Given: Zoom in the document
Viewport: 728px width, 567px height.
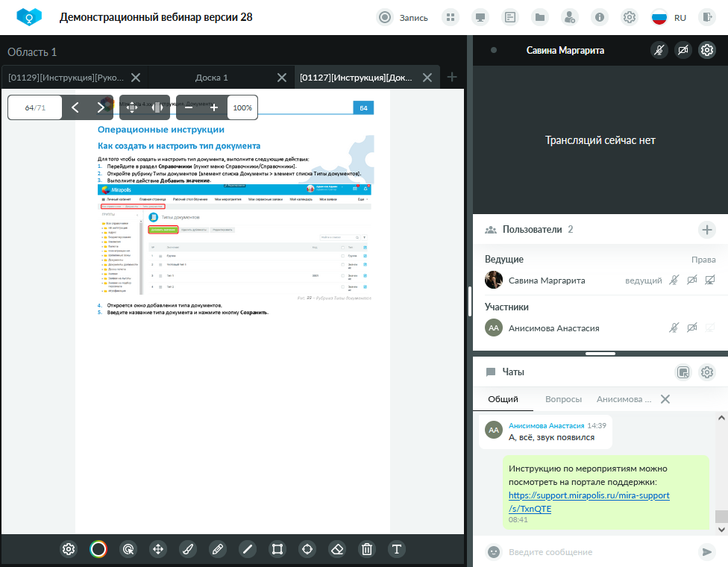Looking at the screenshot, I should click(x=214, y=107).
